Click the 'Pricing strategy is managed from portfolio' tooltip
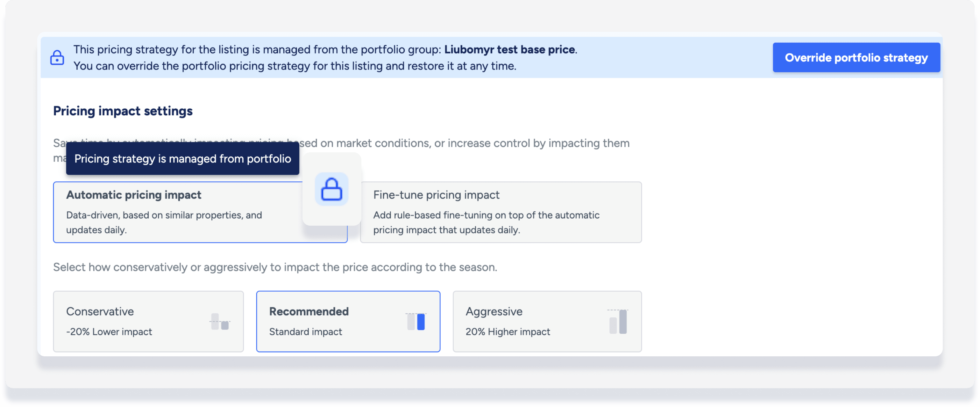The height and width of the screenshot is (407, 980). (183, 158)
